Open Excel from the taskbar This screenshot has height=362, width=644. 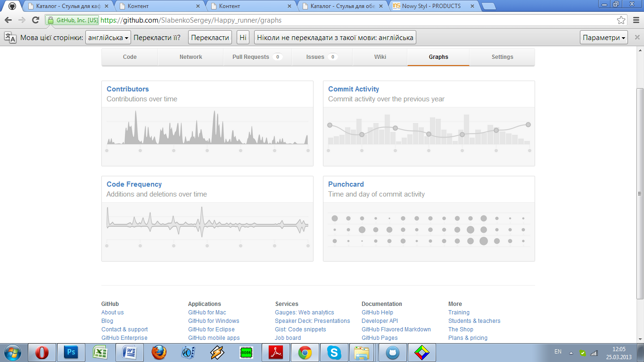click(x=100, y=353)
